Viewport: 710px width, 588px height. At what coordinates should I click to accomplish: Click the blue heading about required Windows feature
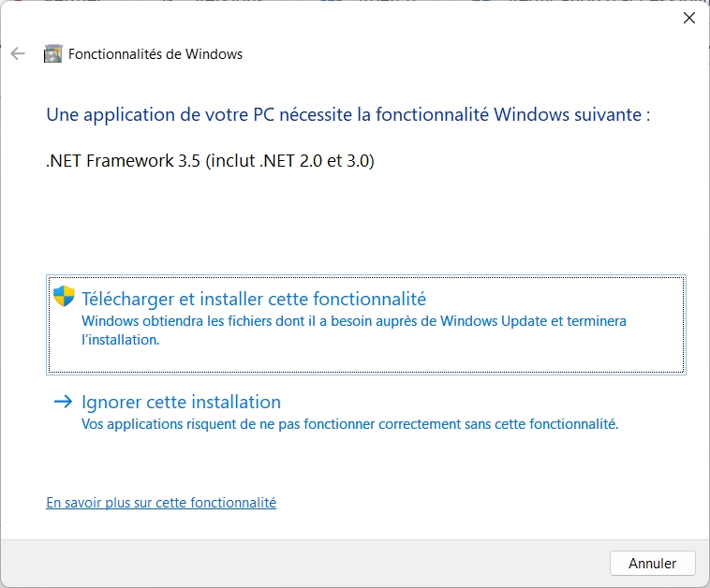point(348,115)
